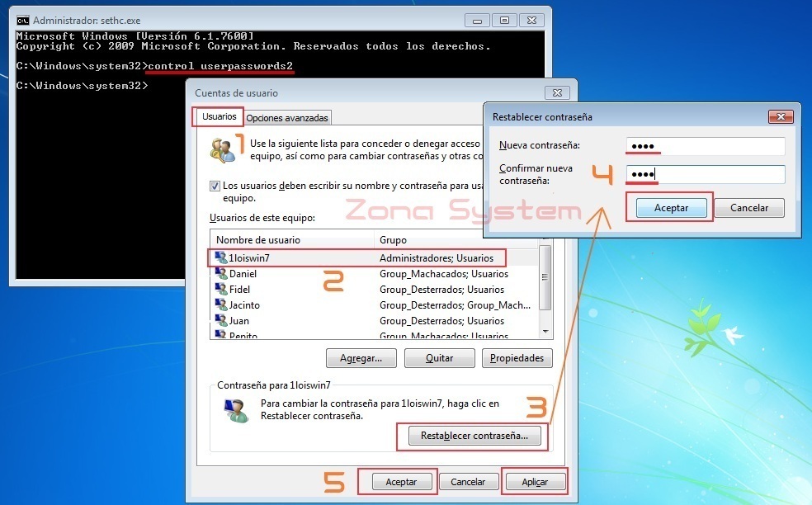Click the Agregar button to add a user
812x505 pixels.
pyautogui.click(x=361, y=357)
